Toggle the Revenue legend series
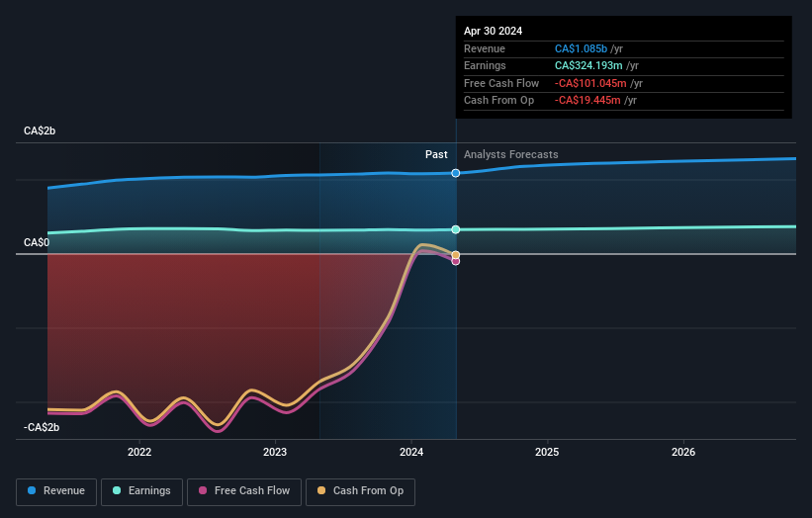 click(x=56, y=491)
